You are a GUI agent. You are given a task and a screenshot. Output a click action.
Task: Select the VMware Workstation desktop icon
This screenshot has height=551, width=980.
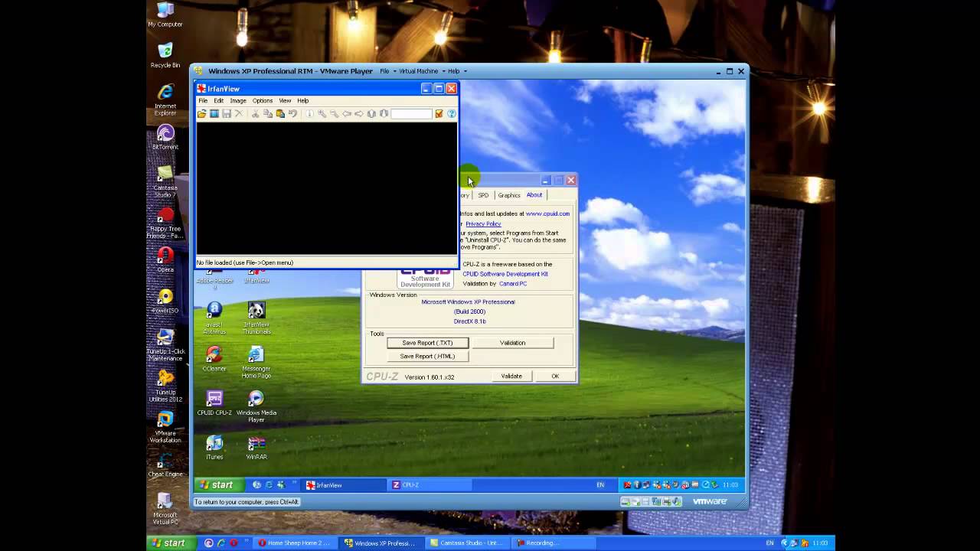tap(165, 428)
